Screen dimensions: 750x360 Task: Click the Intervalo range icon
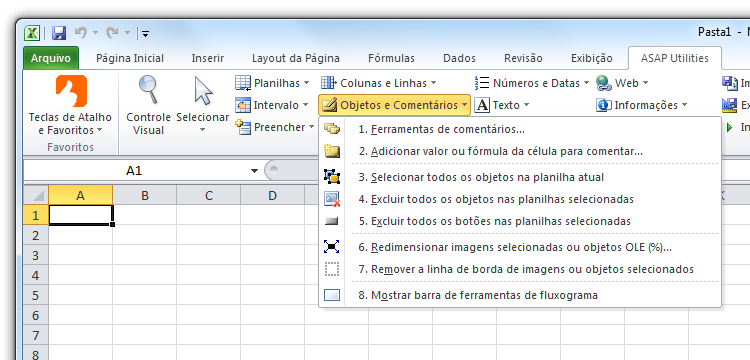tap(243, 105)
